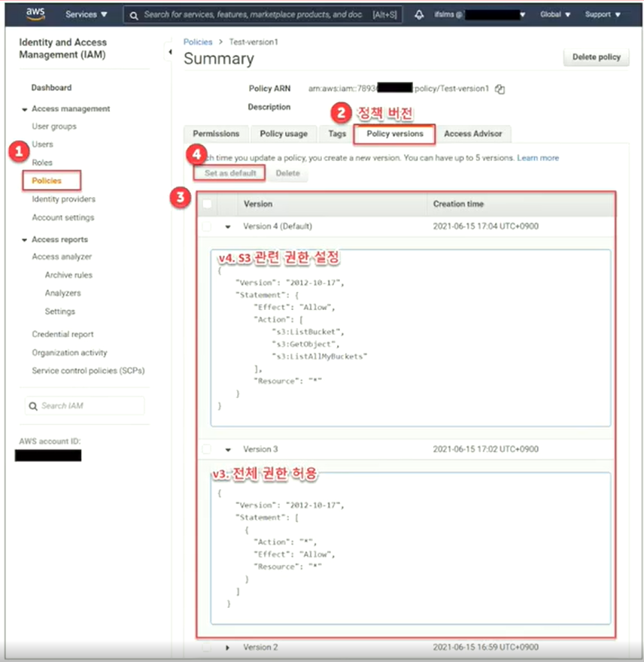Check the Version 4 (Default) row checkbox

[207, 226]
